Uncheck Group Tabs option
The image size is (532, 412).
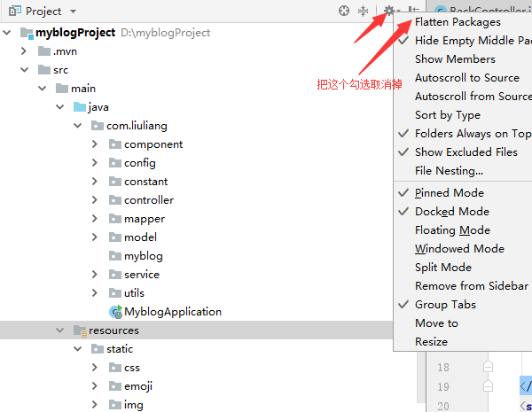[463, 305]
